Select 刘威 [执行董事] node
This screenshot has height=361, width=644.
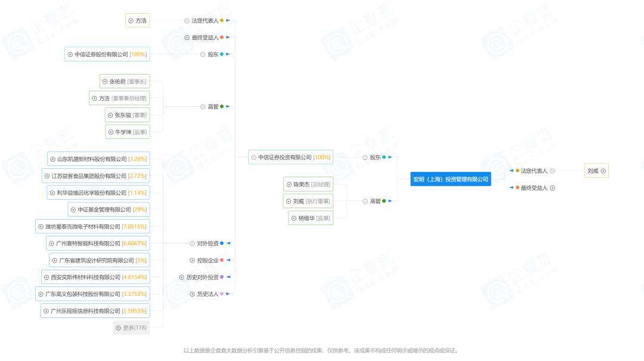(x=308, y=201)
